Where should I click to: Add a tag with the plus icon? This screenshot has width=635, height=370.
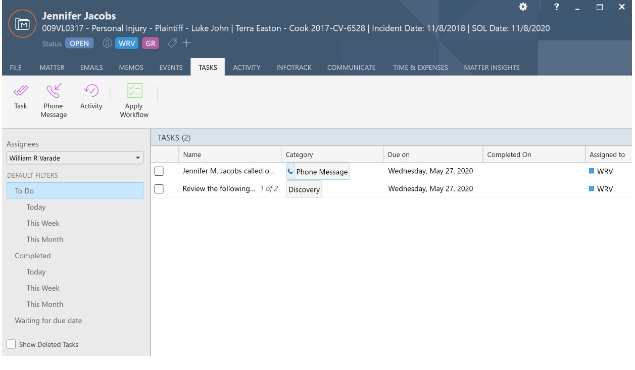click(186, 43)
